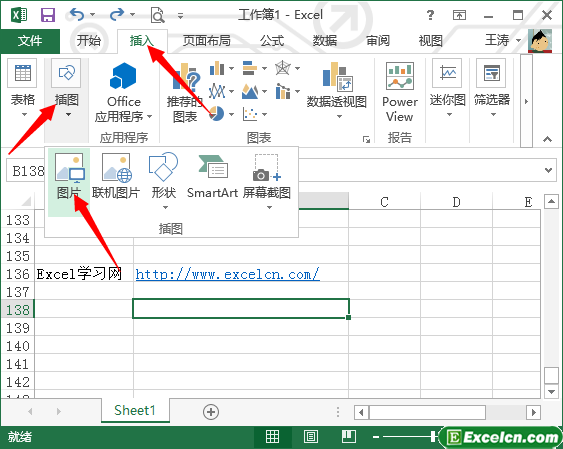Click the user avatar picture
The width and height of the screenshot is (563, 449).
click(540, 41)
